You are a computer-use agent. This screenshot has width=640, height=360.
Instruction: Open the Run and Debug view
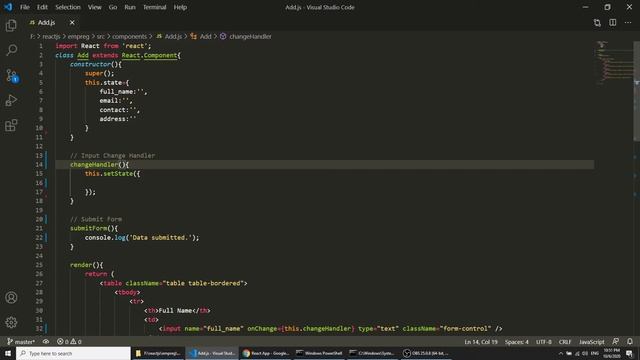click(11, 100)
